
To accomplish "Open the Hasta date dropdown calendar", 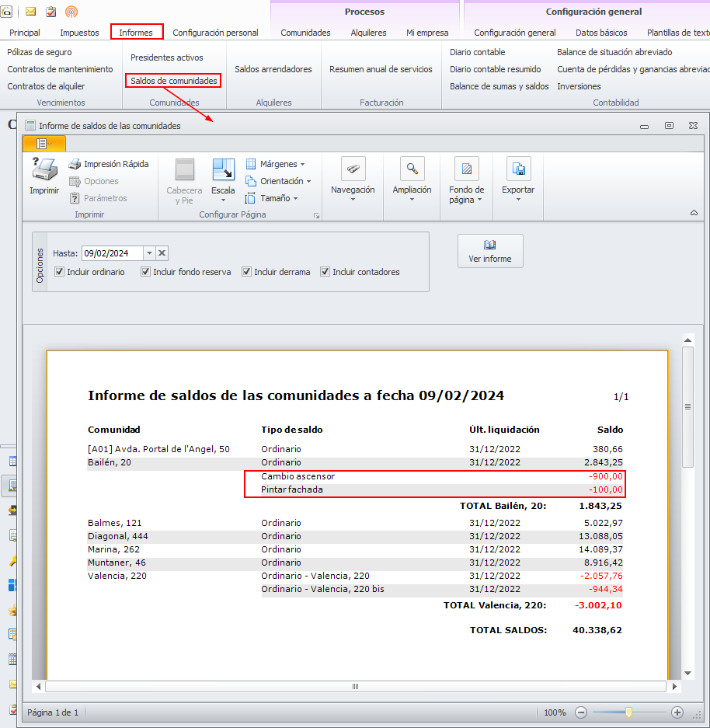I will click(x=149, y=253).
